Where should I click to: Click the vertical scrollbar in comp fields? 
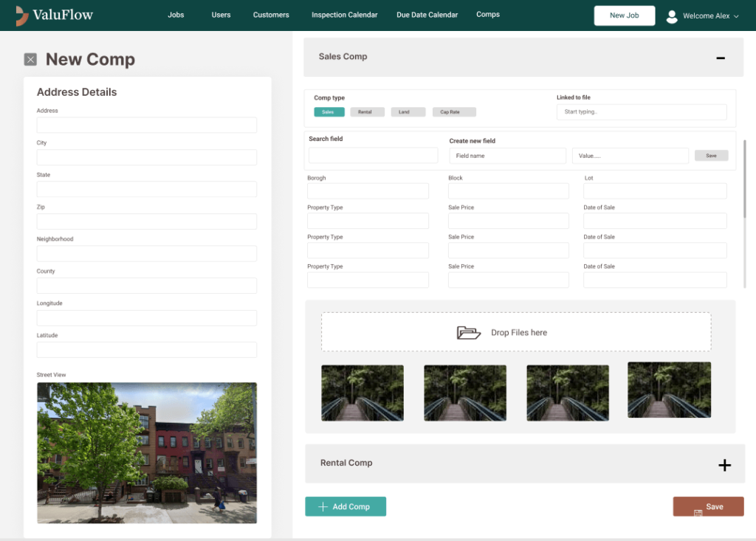744,179
